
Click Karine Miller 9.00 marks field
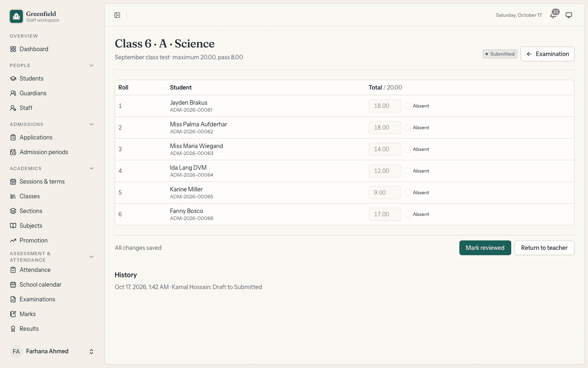pos(385,193)
